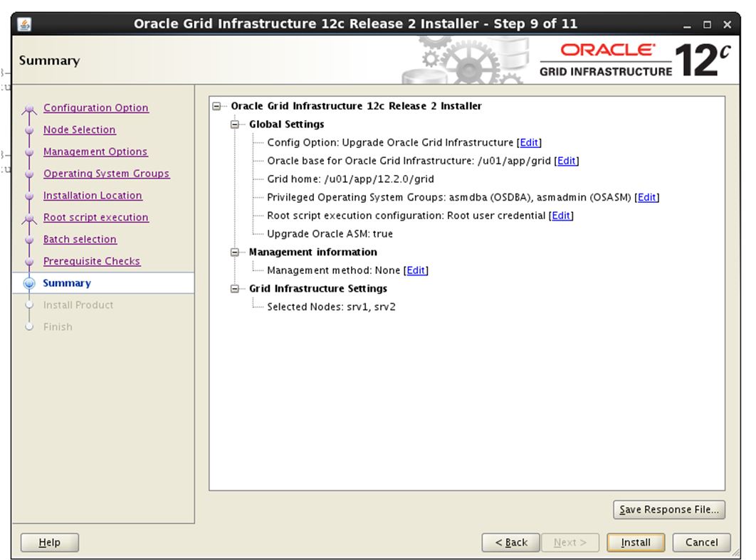
Task: Go to Configuration Option step
Action: [x=95, y=108]
